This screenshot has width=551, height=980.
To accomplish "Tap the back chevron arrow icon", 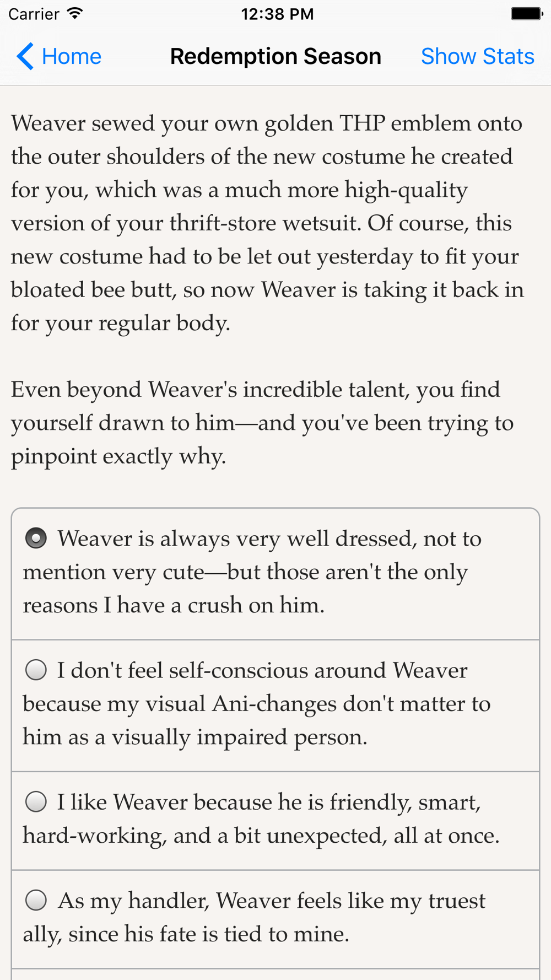I will (x=25, y=56).
